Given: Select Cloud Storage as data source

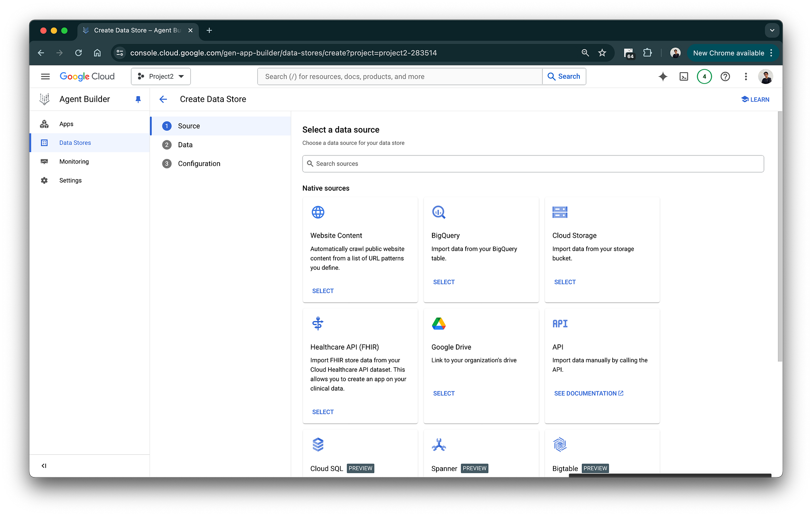Looking at the screenshot, I should click(x=565, y=282).
